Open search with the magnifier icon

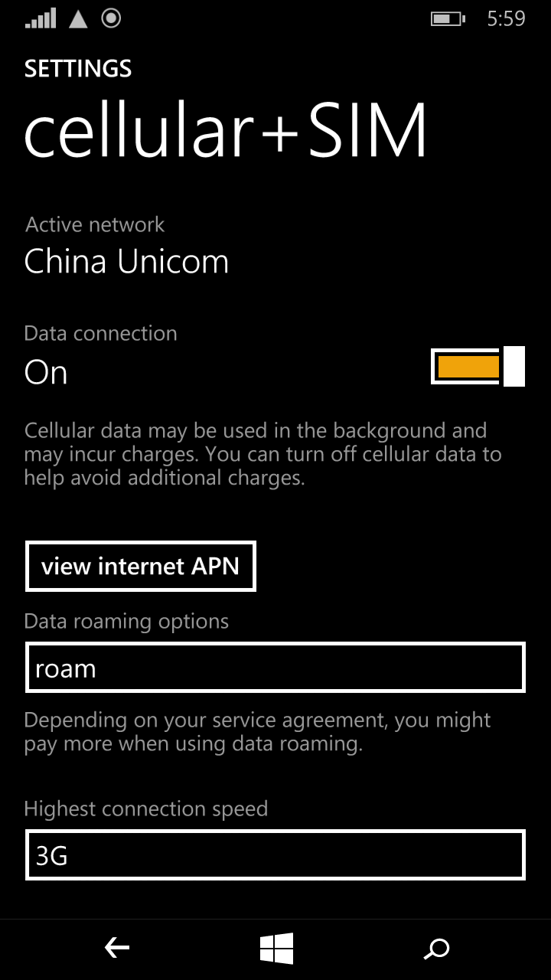436,949
